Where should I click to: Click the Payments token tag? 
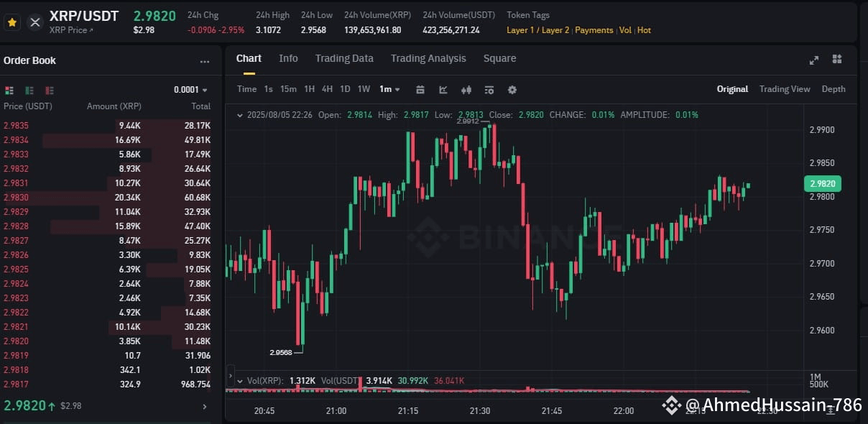[x=594, y=30]
